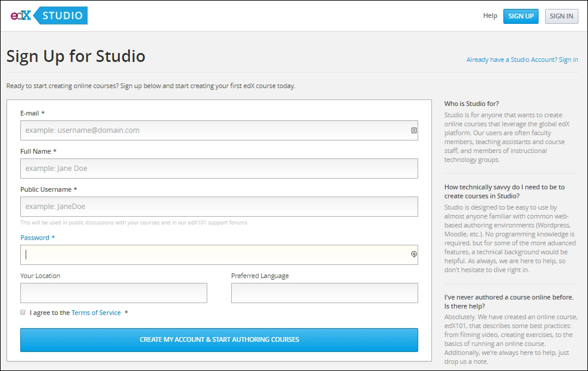Focus the Full Name input field
The width and height of the screenshot is (588, 371).
coord(219,169)
